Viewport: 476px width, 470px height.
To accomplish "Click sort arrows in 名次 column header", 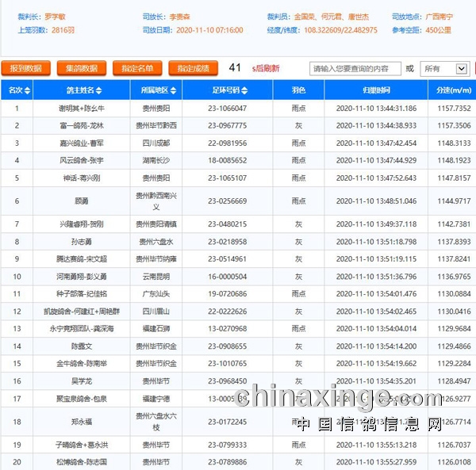I will [x=26, y=90].
